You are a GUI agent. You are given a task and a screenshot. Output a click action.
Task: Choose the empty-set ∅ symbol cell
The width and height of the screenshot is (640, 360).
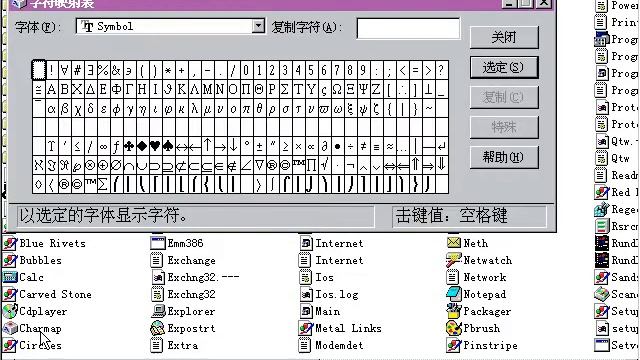(116, 165)
